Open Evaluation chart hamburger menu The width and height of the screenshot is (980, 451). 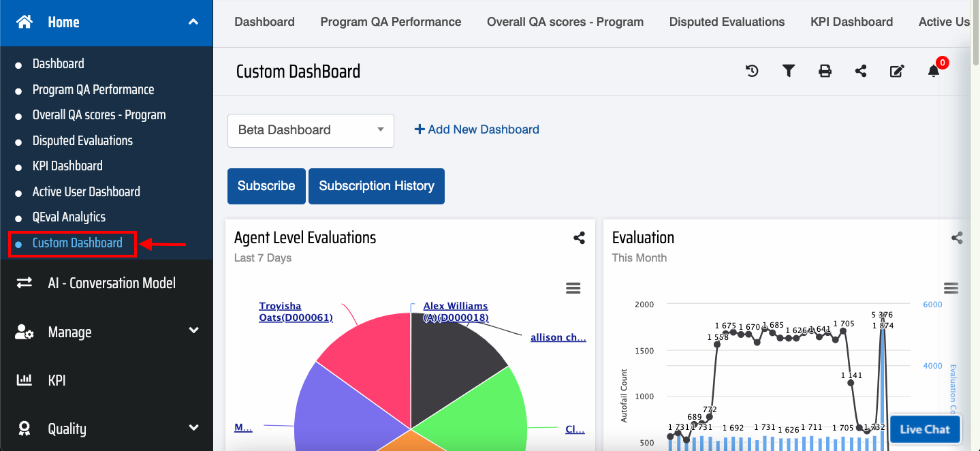(951, 288)
